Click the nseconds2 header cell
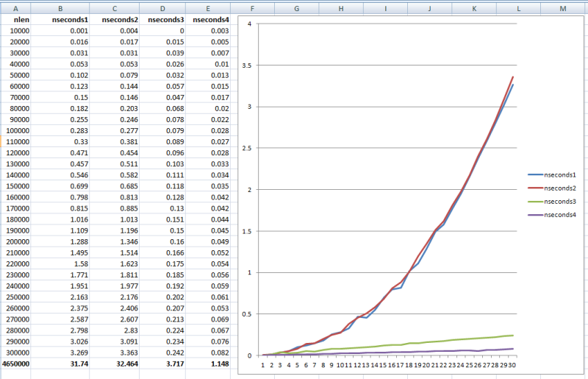 pos(115,20)
